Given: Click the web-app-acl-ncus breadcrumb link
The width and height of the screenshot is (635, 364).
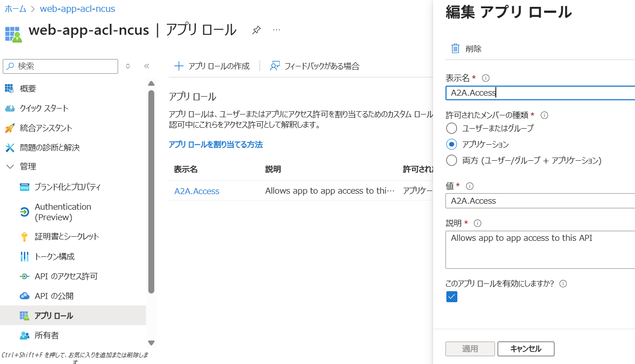Looking at the screenshot, I should [x=78, y=9].
